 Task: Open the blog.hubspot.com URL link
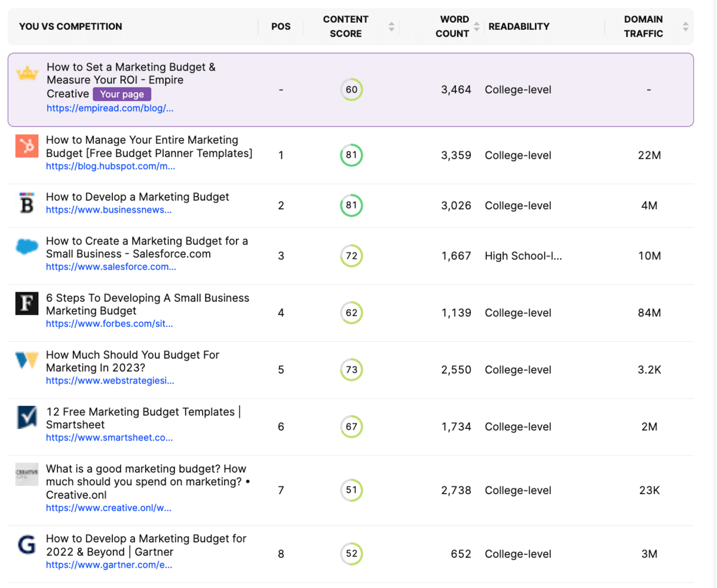(x=111, y=167)
